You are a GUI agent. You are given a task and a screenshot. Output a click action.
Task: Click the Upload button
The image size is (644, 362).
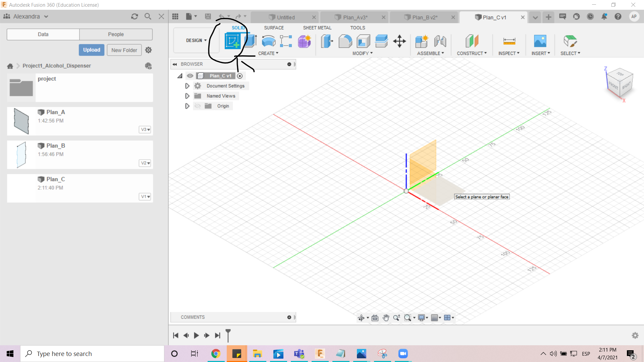click(92, 50)
